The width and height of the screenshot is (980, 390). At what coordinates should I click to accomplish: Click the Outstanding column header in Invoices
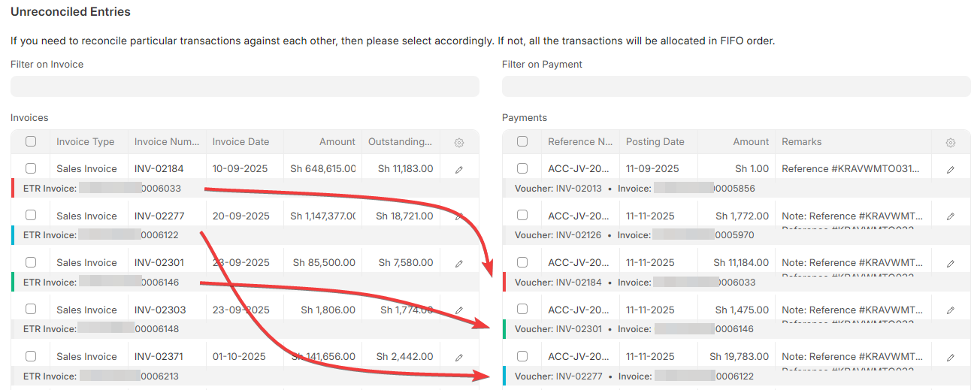tap(400, 142)
